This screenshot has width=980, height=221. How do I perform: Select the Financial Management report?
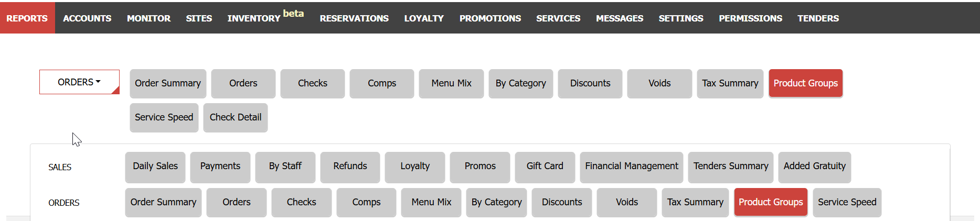point(632,167)
